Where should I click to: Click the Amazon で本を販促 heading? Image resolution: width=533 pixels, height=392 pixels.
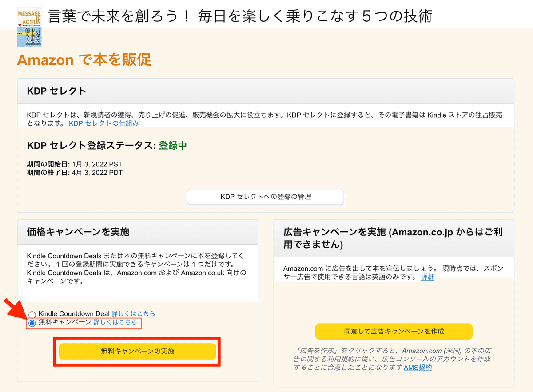84,59
